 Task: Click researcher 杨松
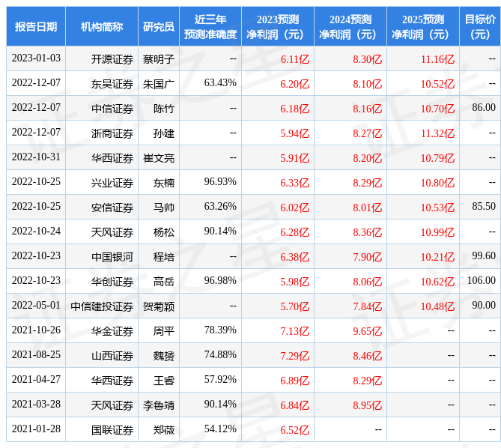(164, 232)
